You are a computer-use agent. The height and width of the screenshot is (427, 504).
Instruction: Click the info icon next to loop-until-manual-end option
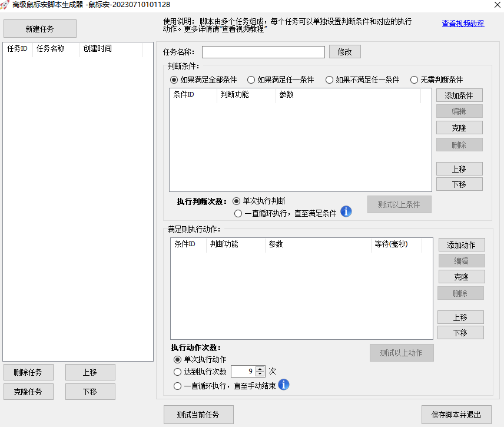[x=284, y=386]
